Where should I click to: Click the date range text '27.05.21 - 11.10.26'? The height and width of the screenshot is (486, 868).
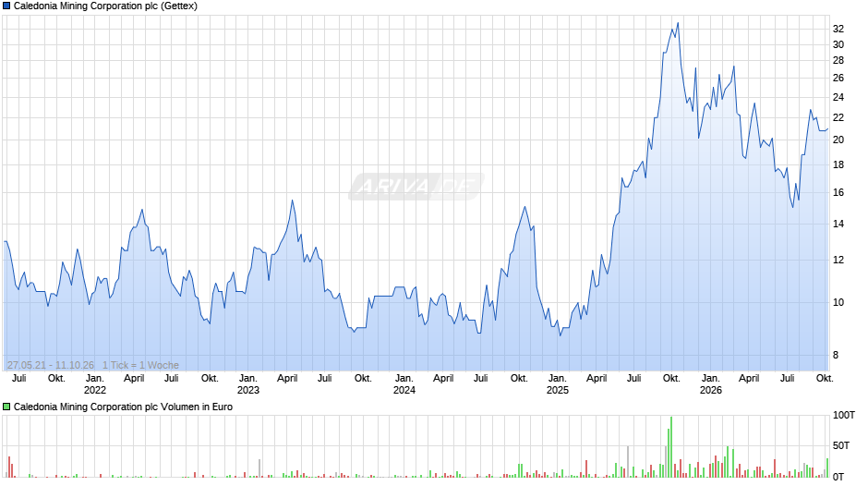(x=51, y=365)
